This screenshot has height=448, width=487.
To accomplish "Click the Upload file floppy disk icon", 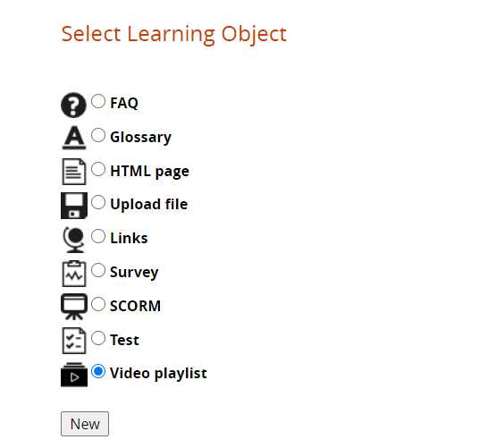I will click(74, 206).
